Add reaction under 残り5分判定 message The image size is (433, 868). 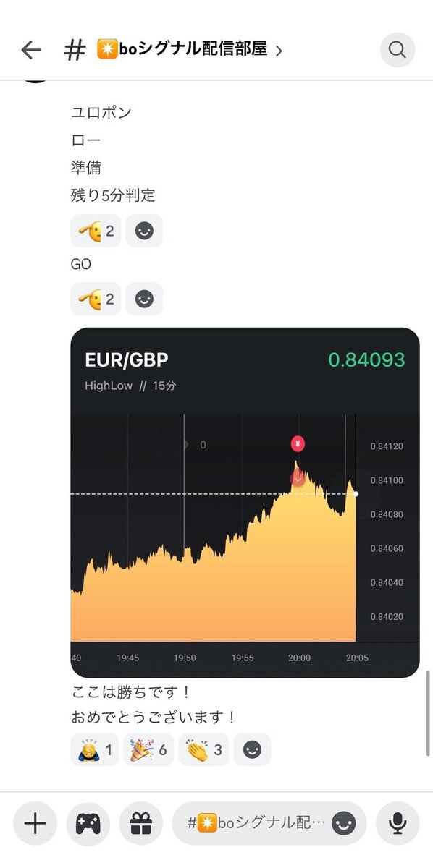point(144,231)
